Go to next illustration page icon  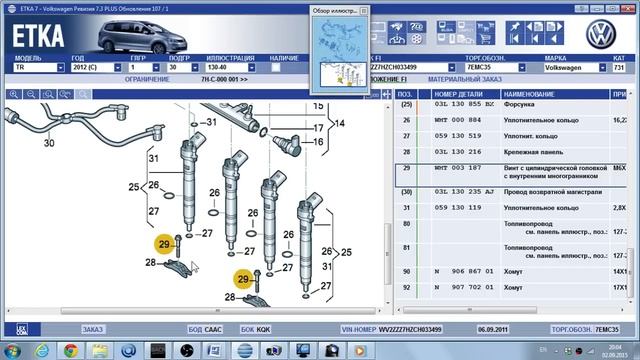tap(554, 27)
